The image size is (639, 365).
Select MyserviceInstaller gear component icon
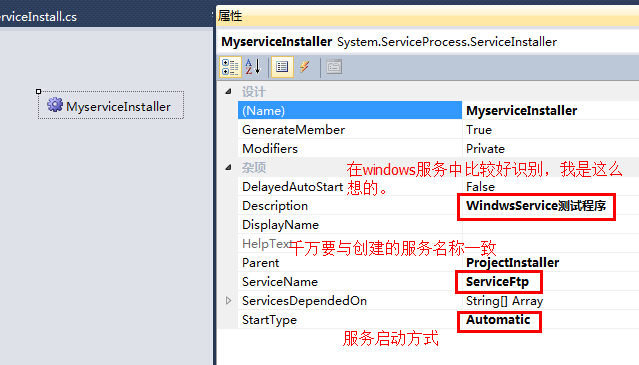pyautogui.click(x=55, y=105)
